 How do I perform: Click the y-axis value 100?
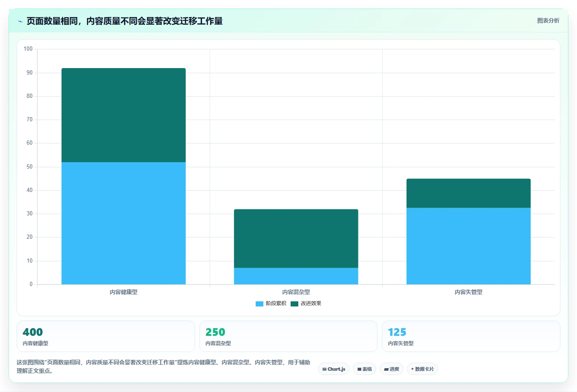pos(28,49)
